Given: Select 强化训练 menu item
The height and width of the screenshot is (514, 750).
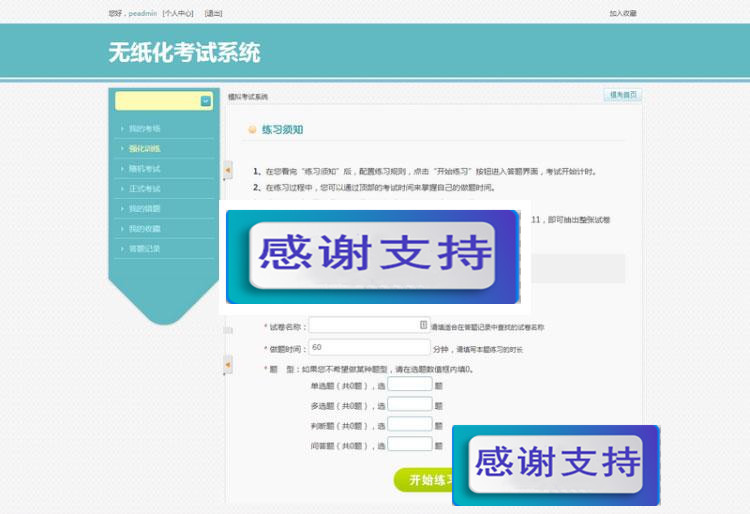Looking at the screenshot, I should 145,149.
